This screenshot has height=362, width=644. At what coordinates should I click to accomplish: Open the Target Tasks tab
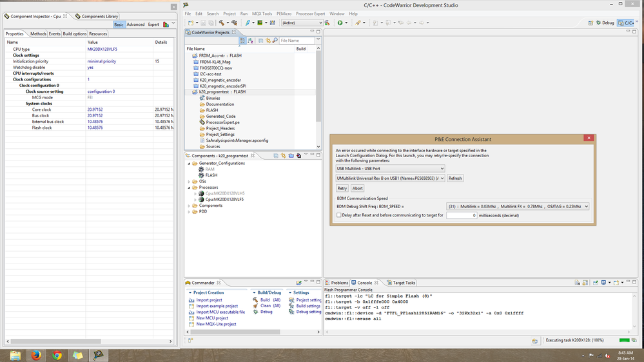tap(401, 283)
